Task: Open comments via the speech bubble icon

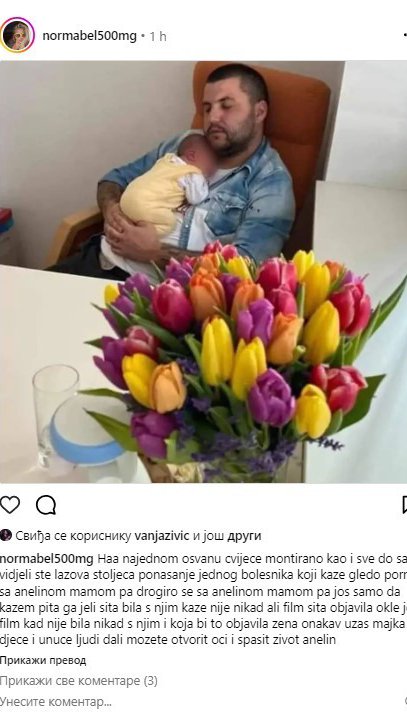Action: click(46, 505)
